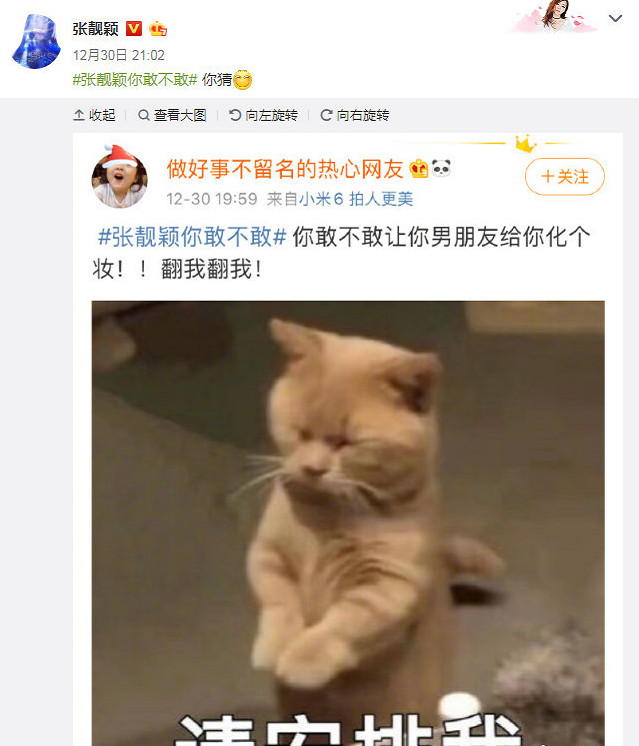
Task: Click the orange verified V badge
Action: click(134, 29)
